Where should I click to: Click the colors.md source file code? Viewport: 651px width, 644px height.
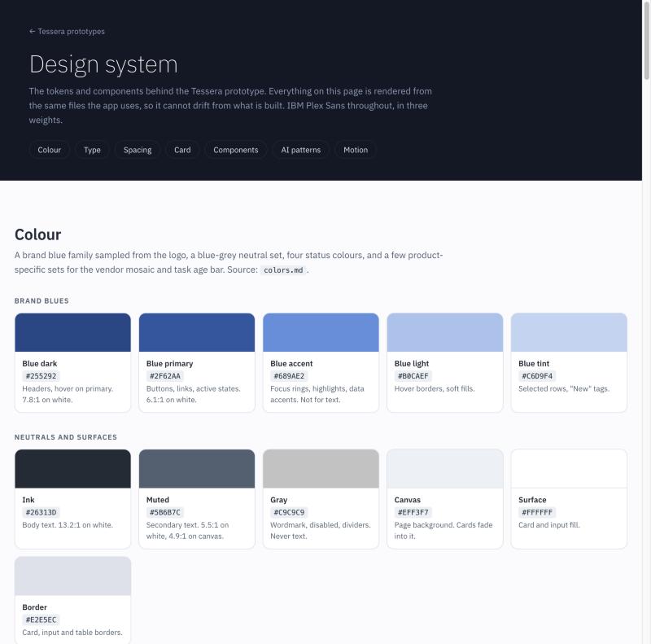click(283, 270)
